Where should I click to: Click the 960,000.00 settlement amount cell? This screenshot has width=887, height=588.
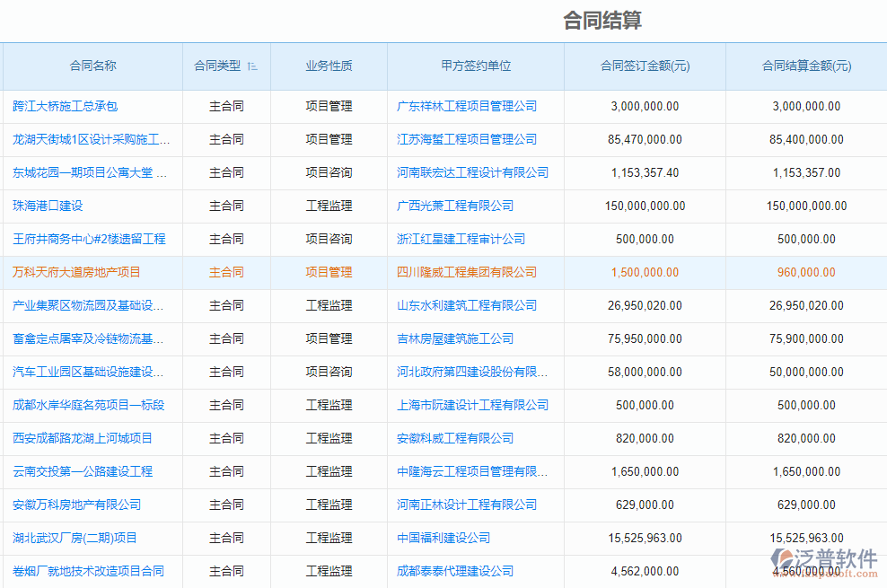coord(806,272)
